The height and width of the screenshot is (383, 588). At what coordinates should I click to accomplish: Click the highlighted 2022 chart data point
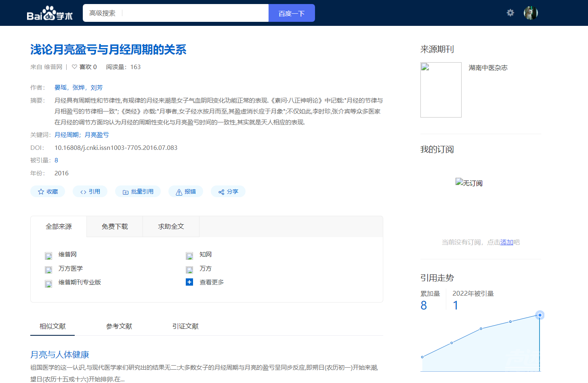pyautogui.click(x=540, y=315)
